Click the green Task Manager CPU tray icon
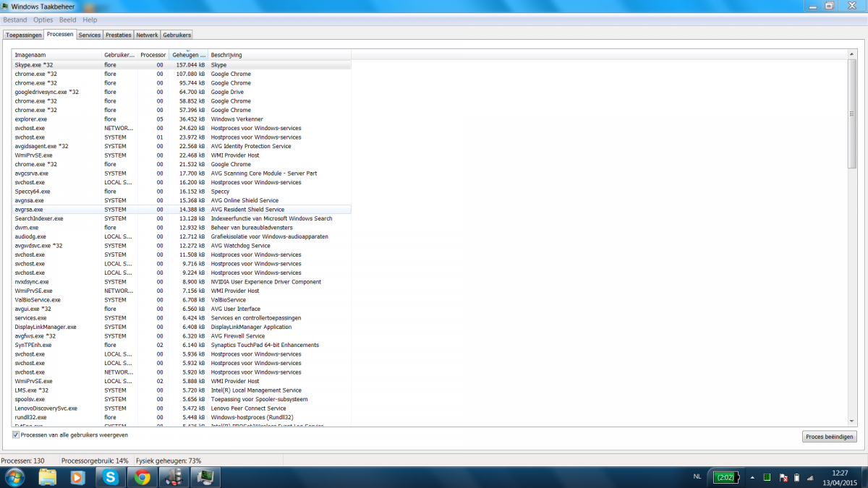Viewport: 868px width, 488px height. coord(767,477)
